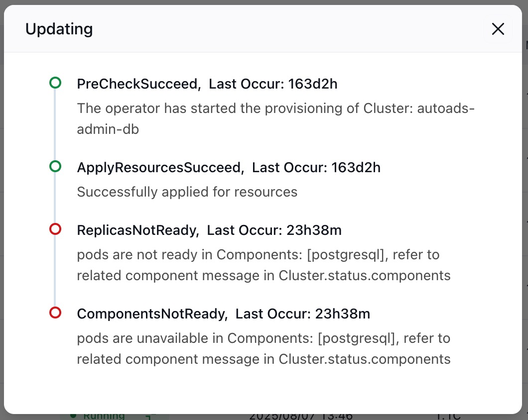Select the PreCheckSucceed event title
This screenshot has width=528, height=420.
point(137,84)
